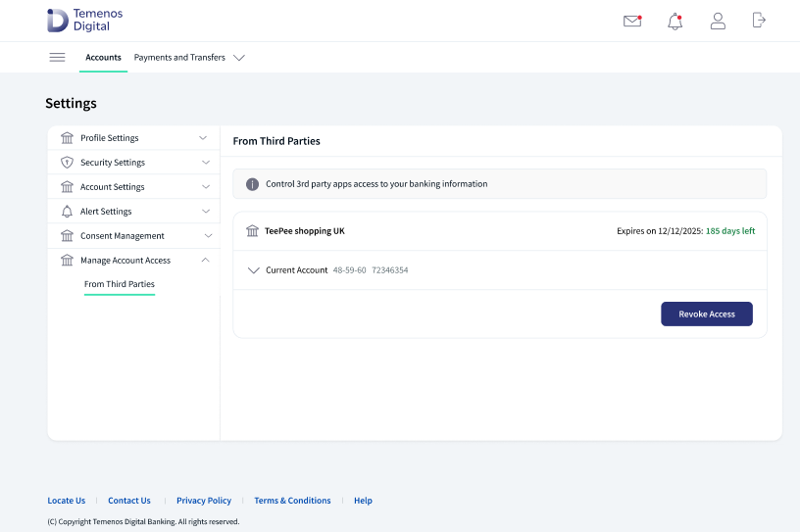Click the Consent Management bank icon
Image resolution: width=800 pixels, height=532 pixels.
coord(67,236)
